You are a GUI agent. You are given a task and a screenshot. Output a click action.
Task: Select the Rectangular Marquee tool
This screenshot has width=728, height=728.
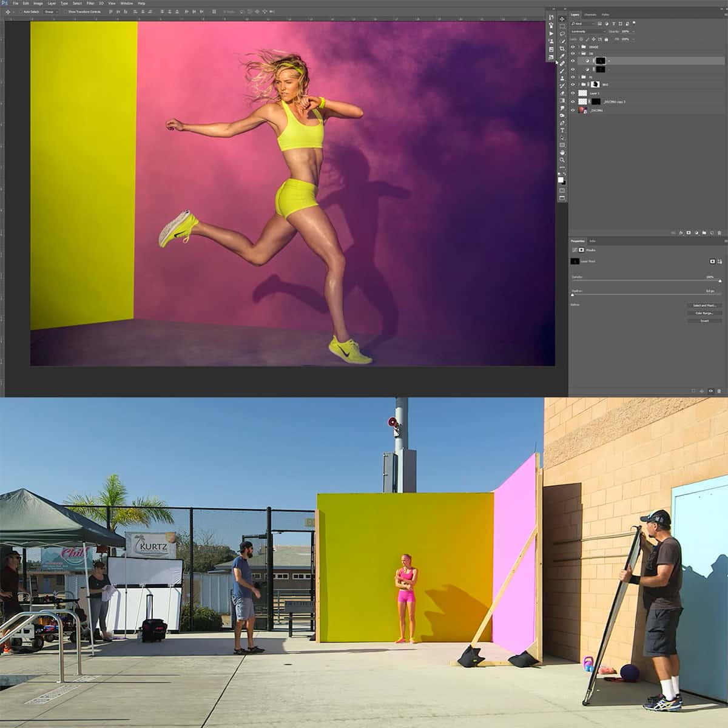[562, 27]
